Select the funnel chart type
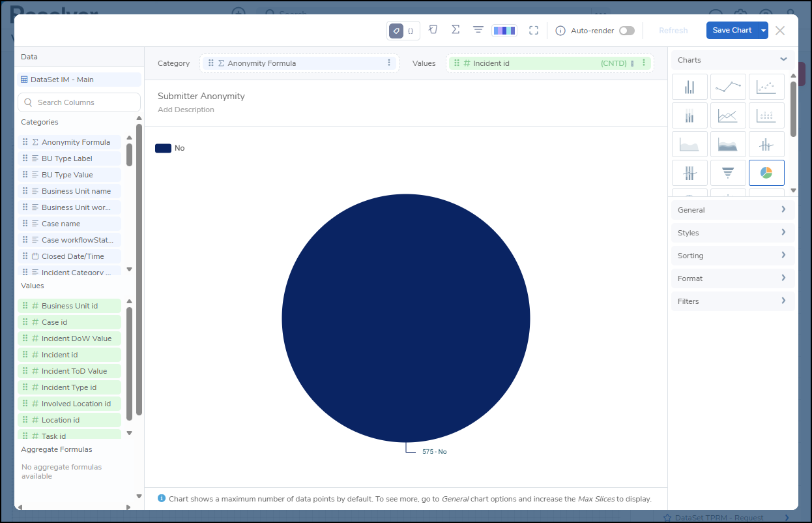This screenshot has height=523, width=812. (x=728, y=173)
